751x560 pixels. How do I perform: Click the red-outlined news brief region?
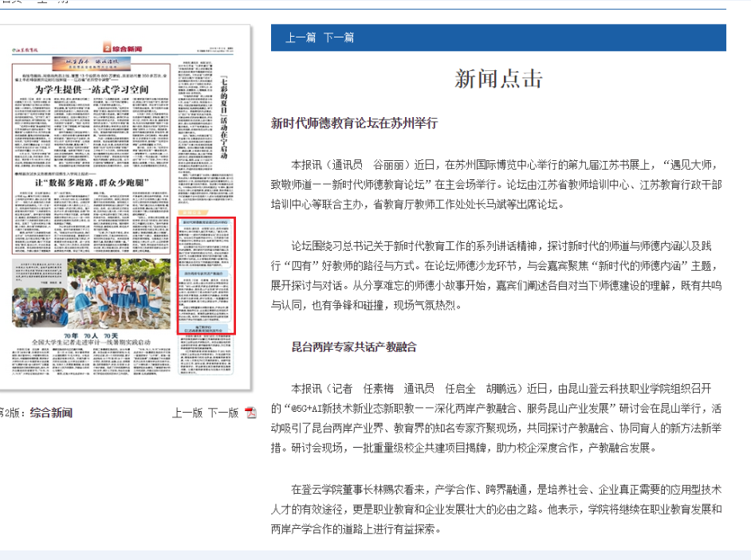point(206,274)
